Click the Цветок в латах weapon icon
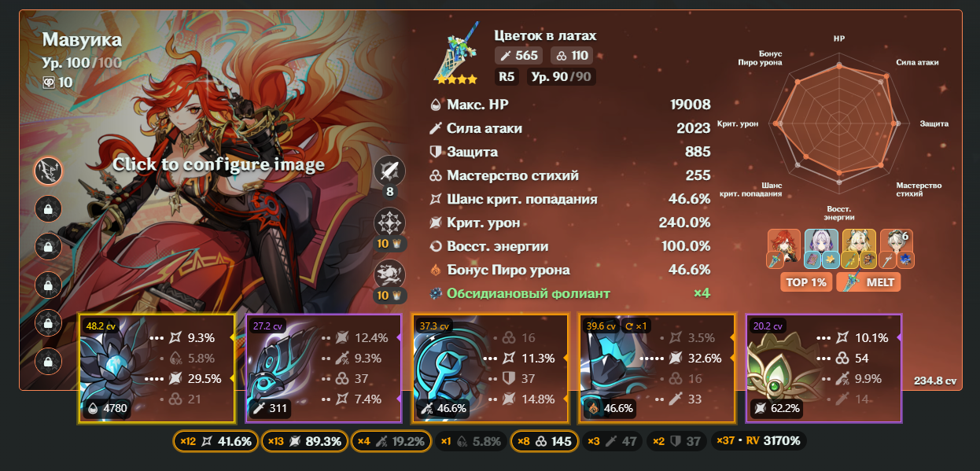 tap(457, 57)
